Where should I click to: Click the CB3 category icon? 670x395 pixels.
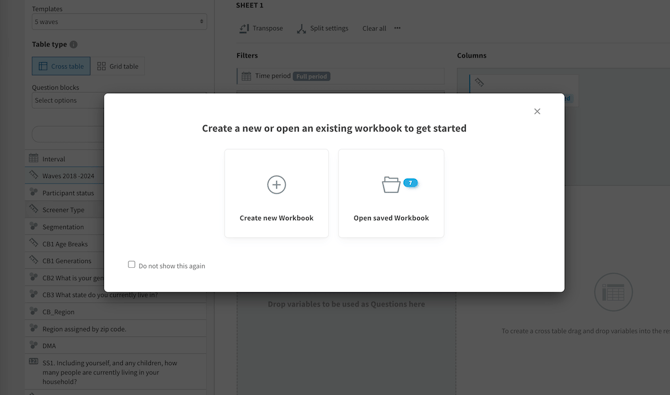33,294
